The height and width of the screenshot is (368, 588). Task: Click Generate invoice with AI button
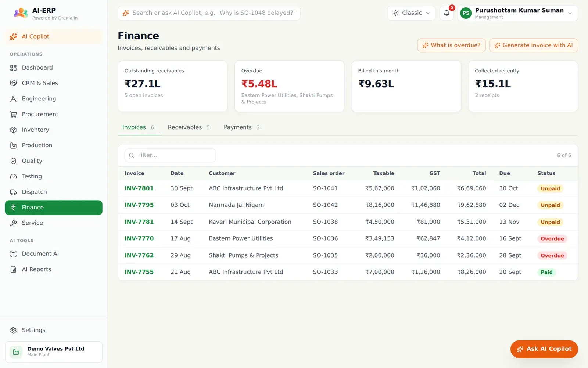click(x=534, y=45)
